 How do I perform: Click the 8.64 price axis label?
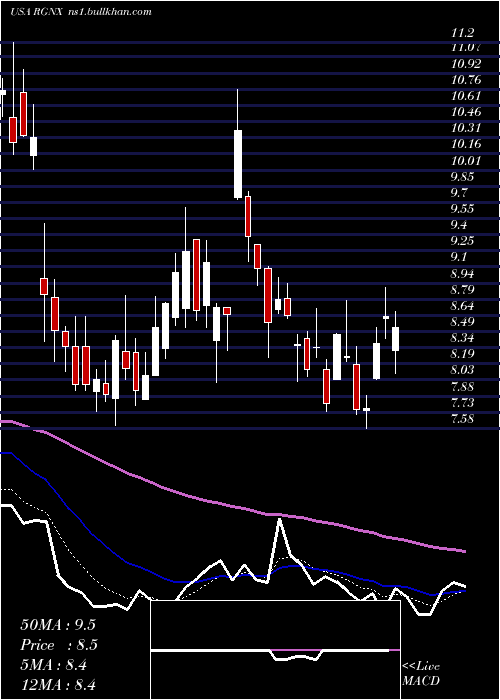click(462, 305)
